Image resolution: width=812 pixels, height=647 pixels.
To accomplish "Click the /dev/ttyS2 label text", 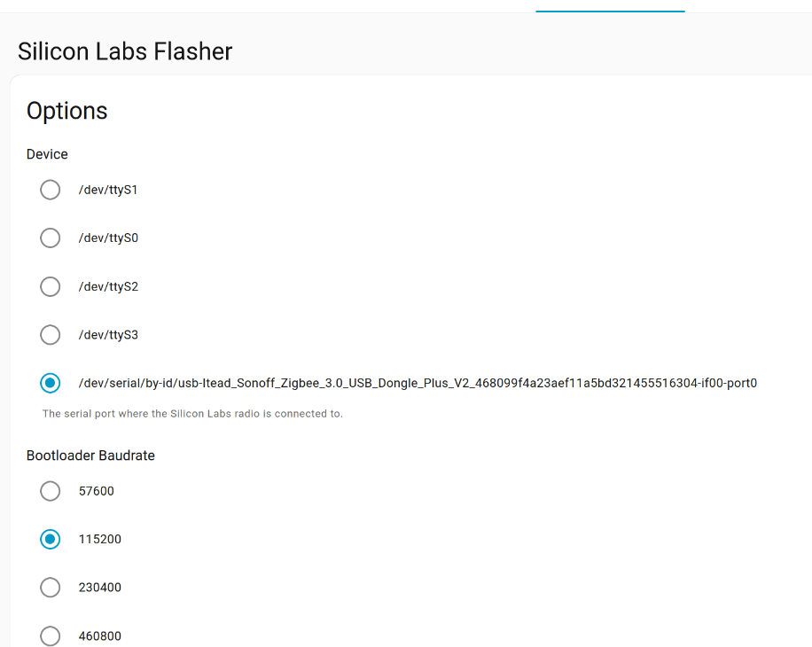I will click(108, 287).
